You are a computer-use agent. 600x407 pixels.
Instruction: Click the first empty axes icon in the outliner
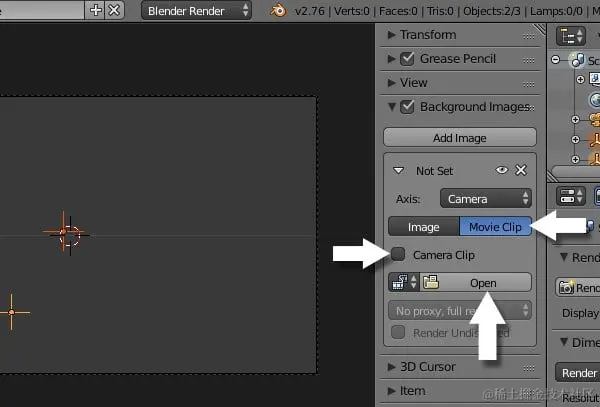point(595,140)
